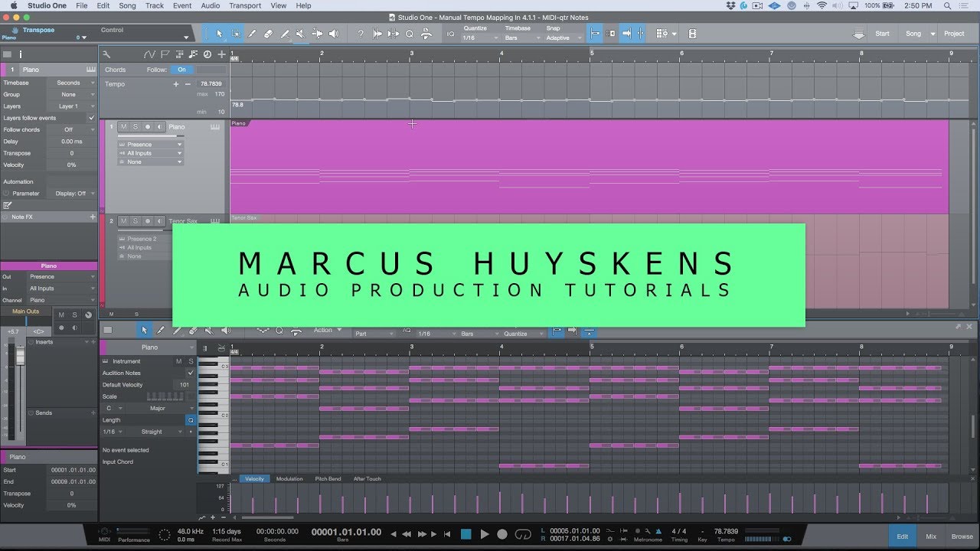Open the Transport menu

[245, 5]
